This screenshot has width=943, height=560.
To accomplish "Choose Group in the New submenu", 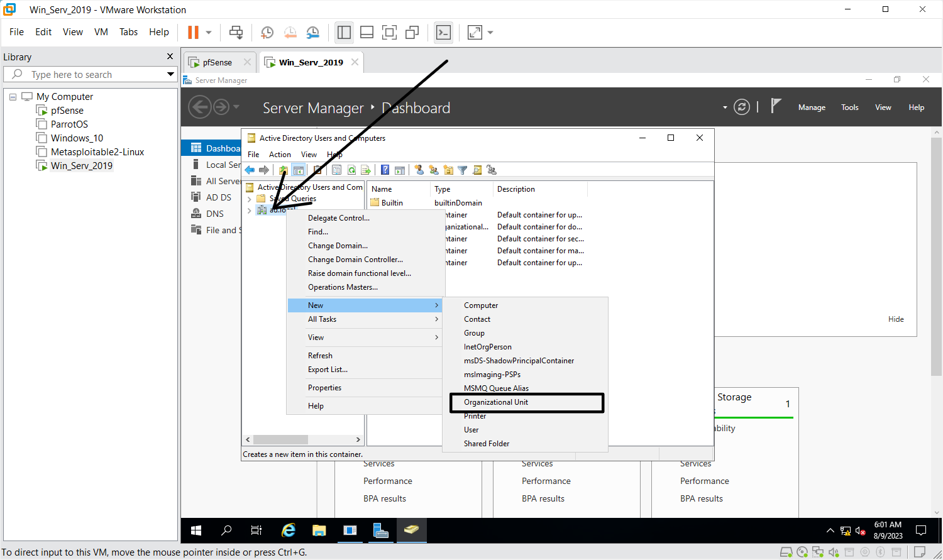I will coord(526,333).
